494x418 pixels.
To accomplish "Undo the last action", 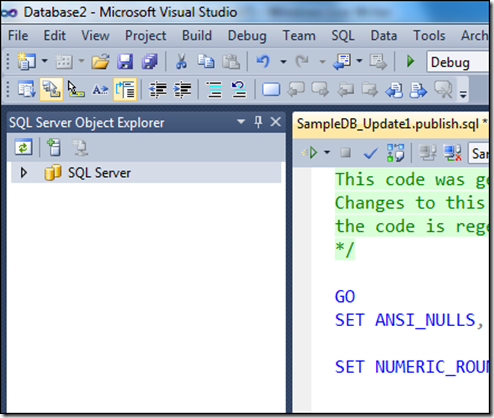I will tap(263, 61).
